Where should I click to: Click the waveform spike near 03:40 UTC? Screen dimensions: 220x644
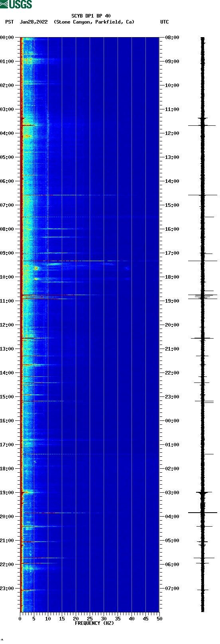point(202,512)
